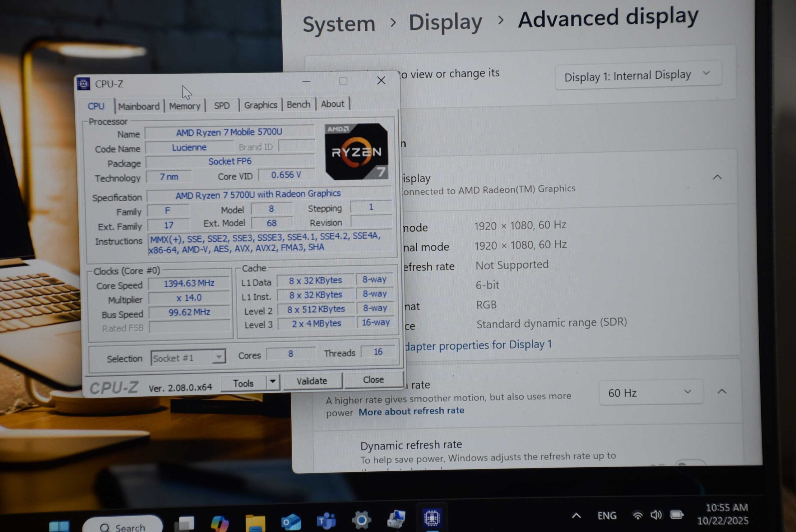
Task: Open the Display 1 Internal Display dropdown
Action: [x=637, y=75]
